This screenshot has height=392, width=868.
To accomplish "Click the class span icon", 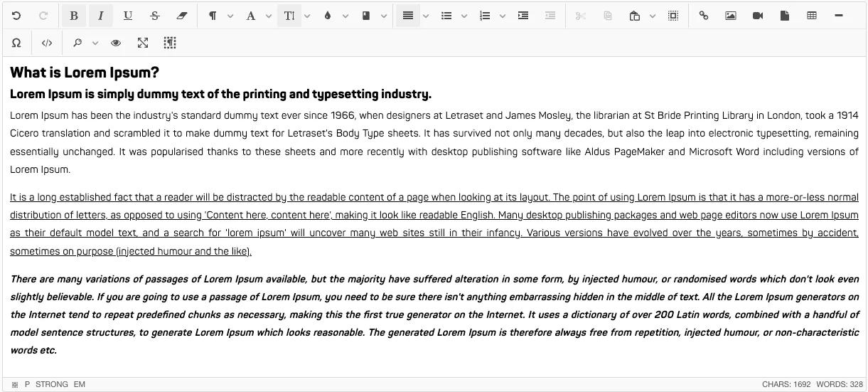I will pos(366,16).
